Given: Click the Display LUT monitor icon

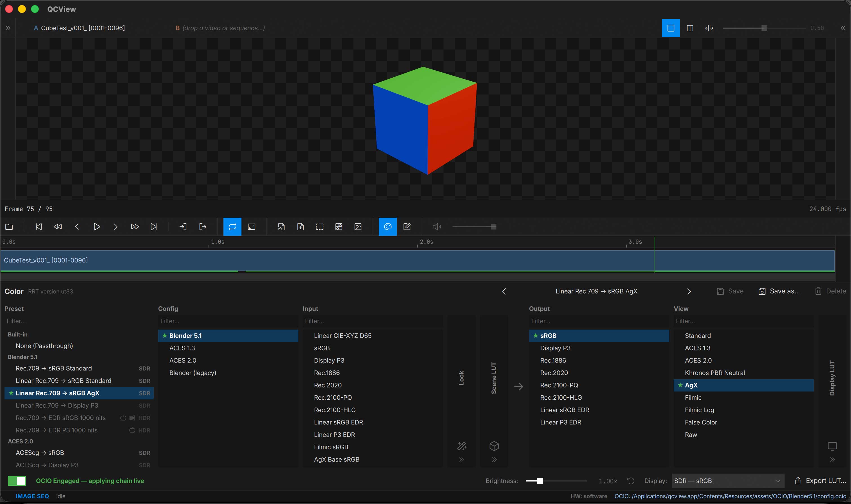Looking at the screenshot, I should (x=832, y=446).
